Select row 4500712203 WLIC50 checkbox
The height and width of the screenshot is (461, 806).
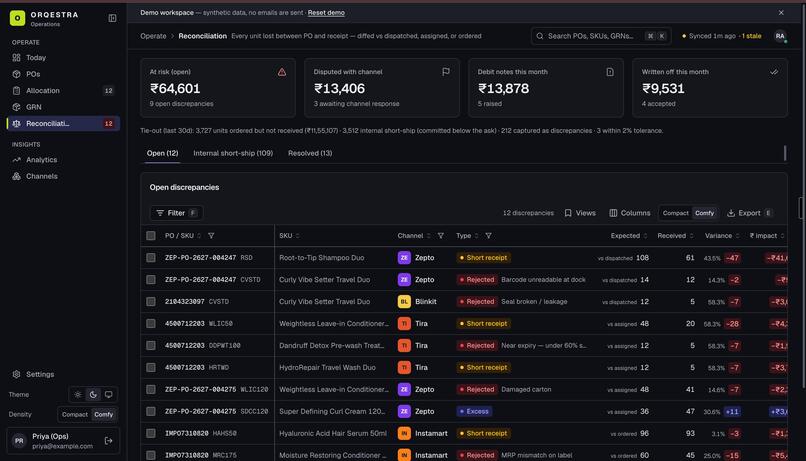(151, 323)
